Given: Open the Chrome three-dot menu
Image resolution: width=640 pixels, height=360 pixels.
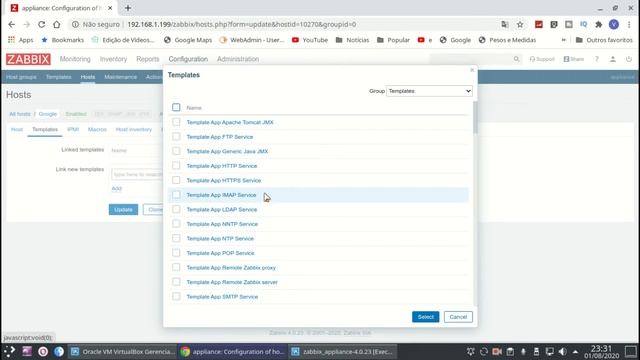Looking at the screenshot, I should (629, 24).
